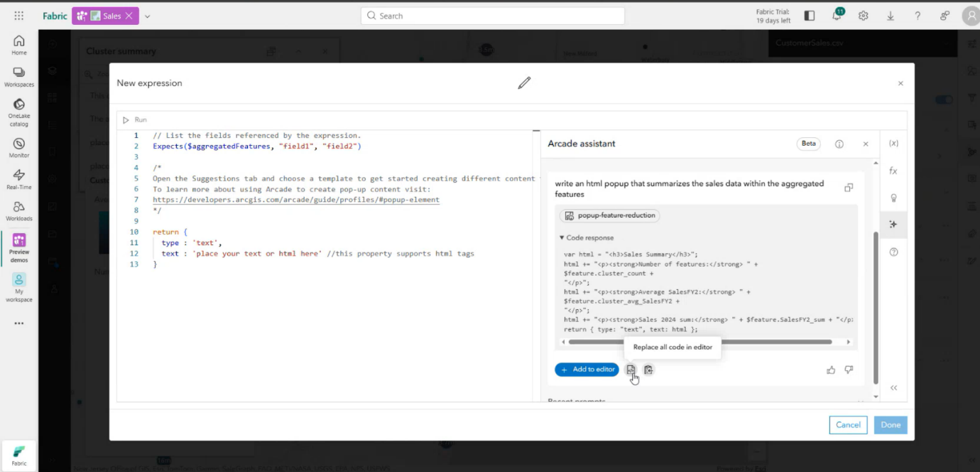
Task: Open the functions fx panel
Action: (893, 168)
